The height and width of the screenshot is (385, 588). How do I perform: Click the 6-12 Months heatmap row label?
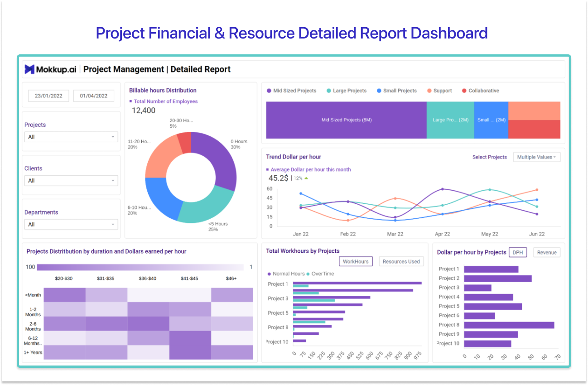point(33,340)
